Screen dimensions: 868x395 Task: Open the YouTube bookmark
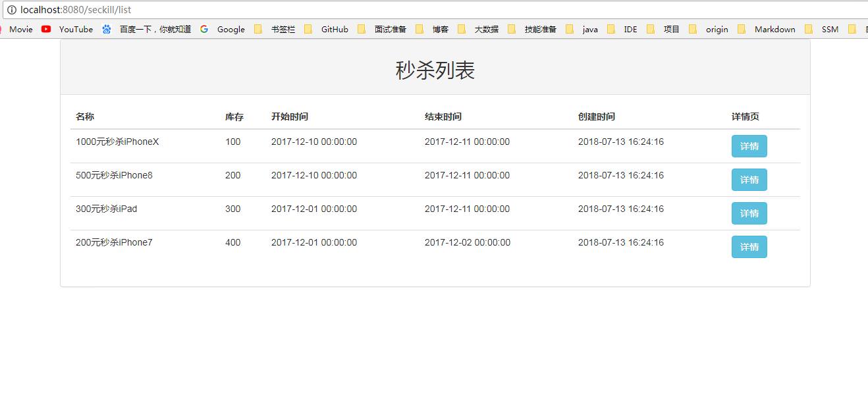point(67,29)
